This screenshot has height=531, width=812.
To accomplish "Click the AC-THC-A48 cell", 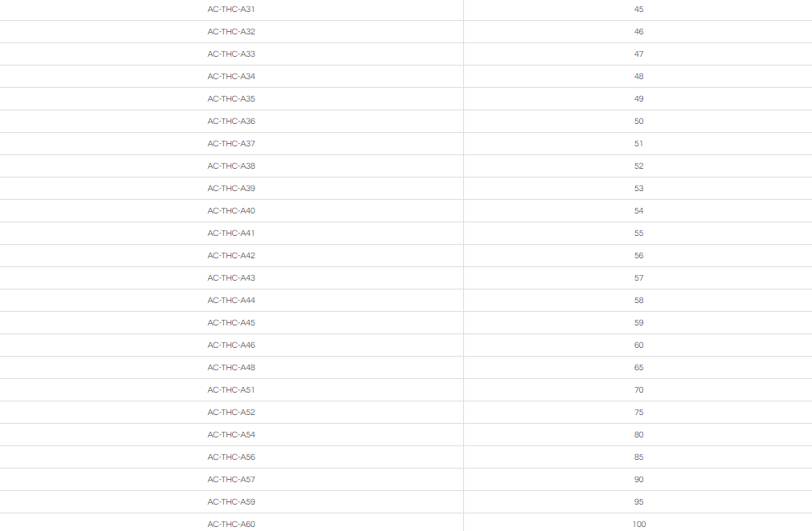I will pyautogui.click(x=231, y=368).
